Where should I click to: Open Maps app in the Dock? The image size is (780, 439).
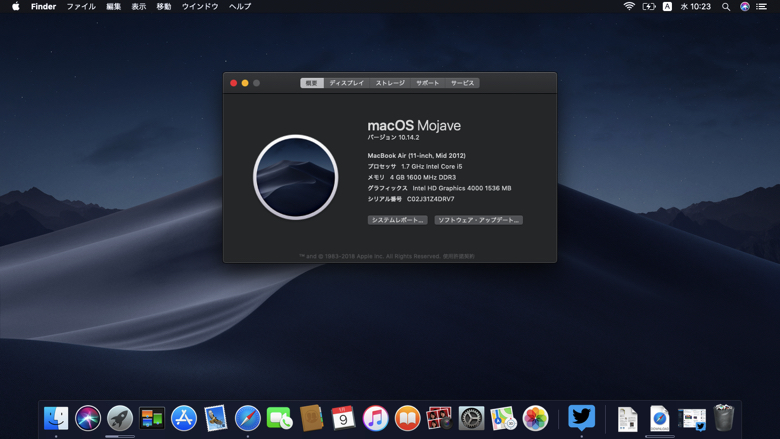503,418
